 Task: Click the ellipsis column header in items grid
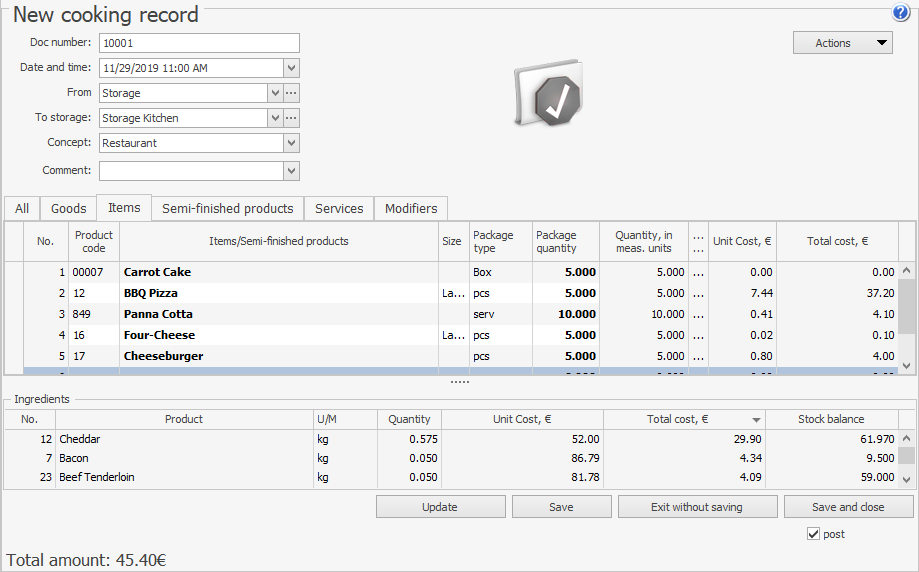[698, 241]
